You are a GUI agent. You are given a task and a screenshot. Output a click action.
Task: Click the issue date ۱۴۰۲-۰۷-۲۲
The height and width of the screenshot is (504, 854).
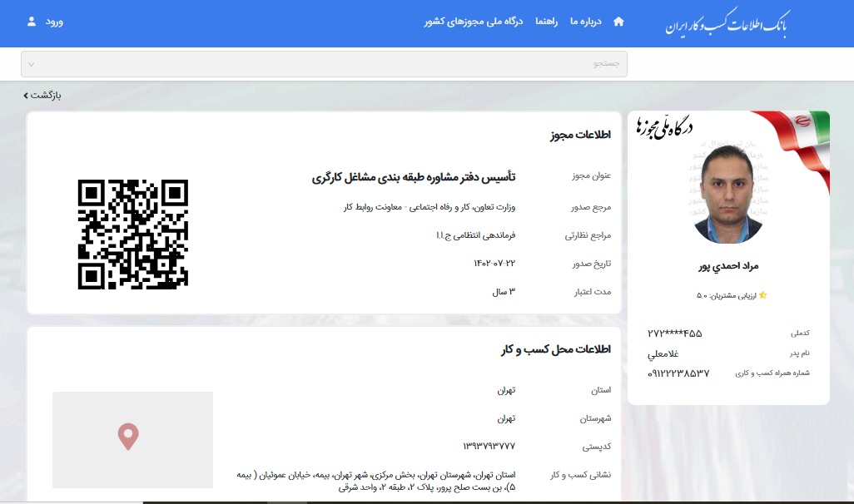pyautogui.click(x=494, y=264)
